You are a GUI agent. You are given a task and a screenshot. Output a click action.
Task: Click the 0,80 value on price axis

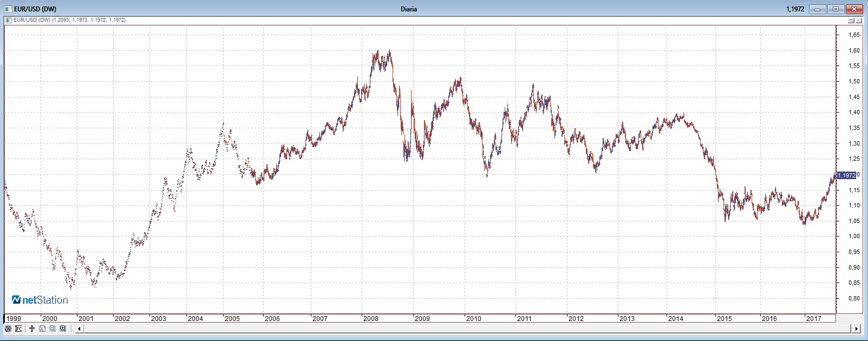(854, 298)
